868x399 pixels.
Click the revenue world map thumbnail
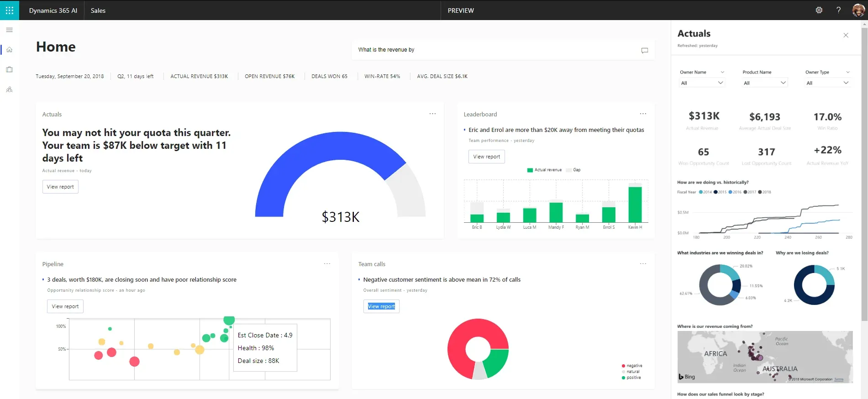click(x=765, y=357)
